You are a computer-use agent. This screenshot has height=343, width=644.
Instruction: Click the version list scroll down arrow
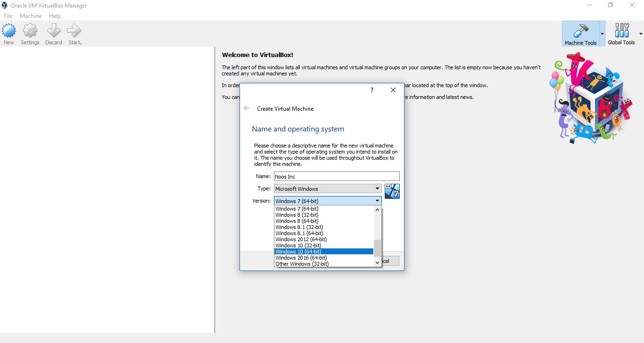tap(377, 262)
